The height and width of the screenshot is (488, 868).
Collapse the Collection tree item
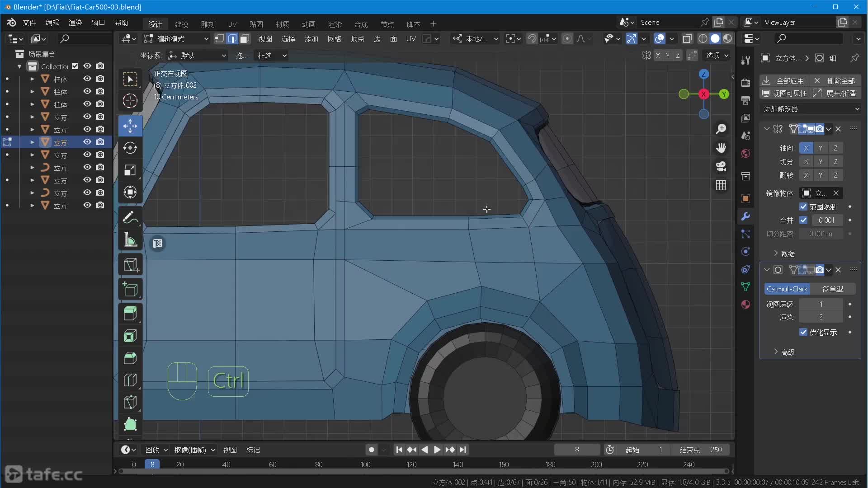19,66
